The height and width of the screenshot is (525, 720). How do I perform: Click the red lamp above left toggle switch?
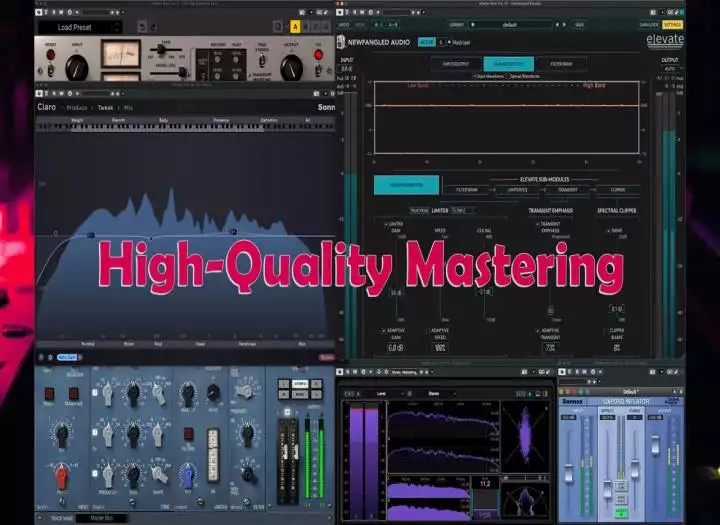click(x=51, y=55)
